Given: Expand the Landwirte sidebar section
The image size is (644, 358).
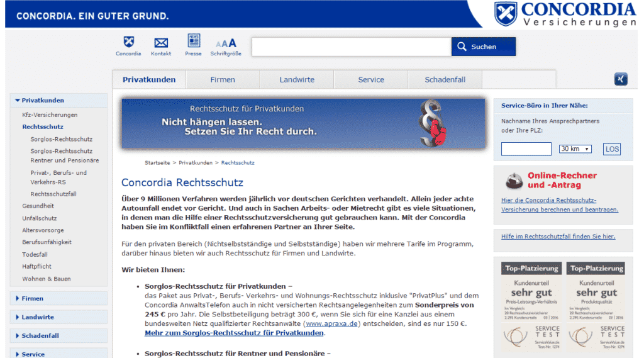Looking at the screenshot, I should point(58,317).
